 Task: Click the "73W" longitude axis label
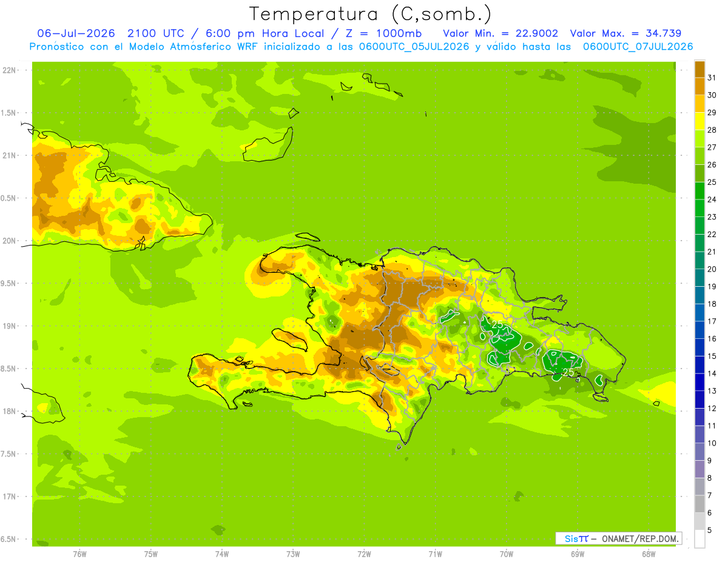tap(293, 554)
